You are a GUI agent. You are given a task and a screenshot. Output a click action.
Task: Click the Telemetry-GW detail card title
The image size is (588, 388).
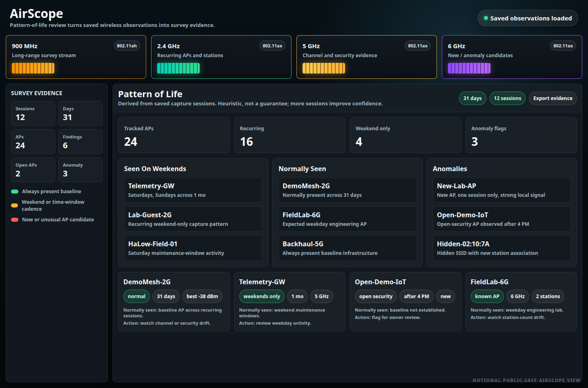click(262, 282)
